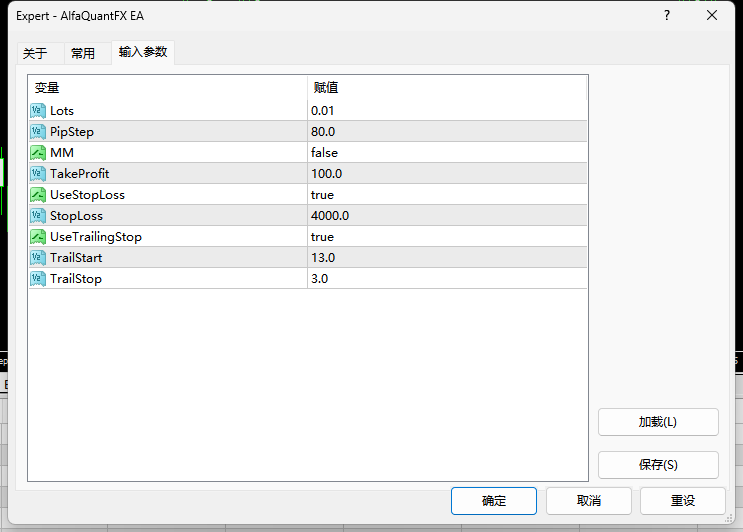Viewport: 743px width, 532px height.
Task: Select the TrailStop variable name
Action: pyautogui.click(x=76, y=279)
